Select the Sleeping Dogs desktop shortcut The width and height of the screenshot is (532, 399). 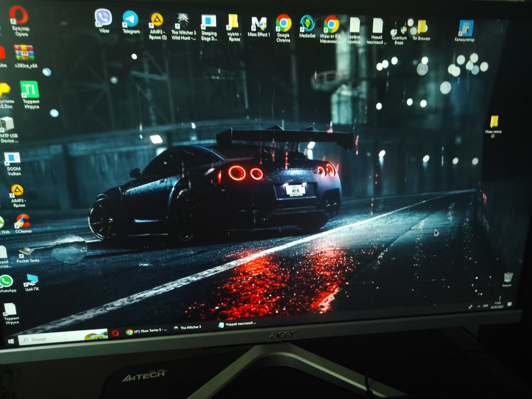click(x=209, y=28)
